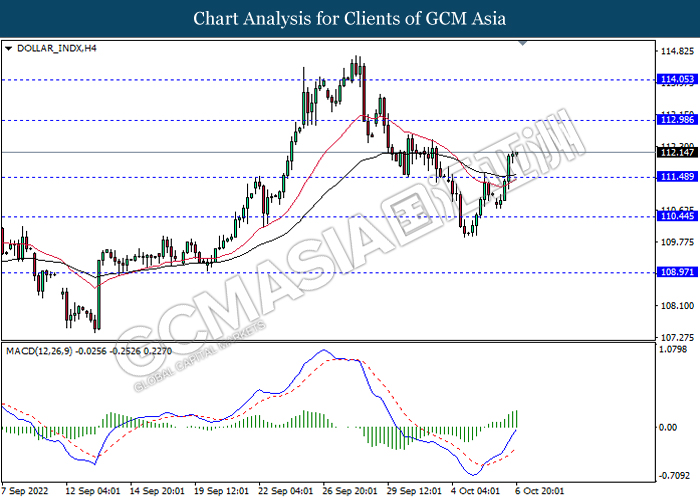
Task: Select the 108.971 level price label
Action: 677,272
